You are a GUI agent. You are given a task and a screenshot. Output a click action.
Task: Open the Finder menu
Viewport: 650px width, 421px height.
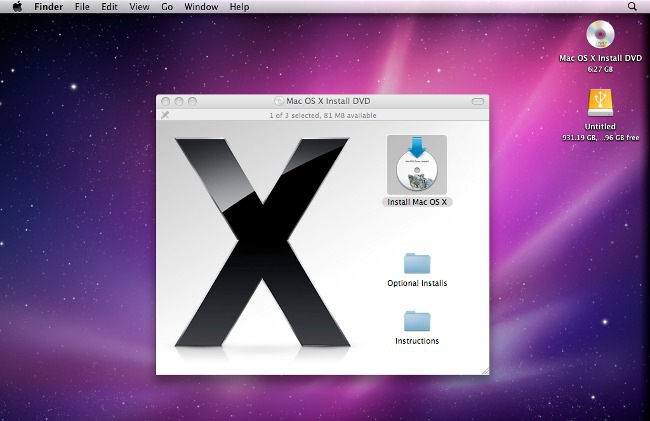(x=49, y=7)
